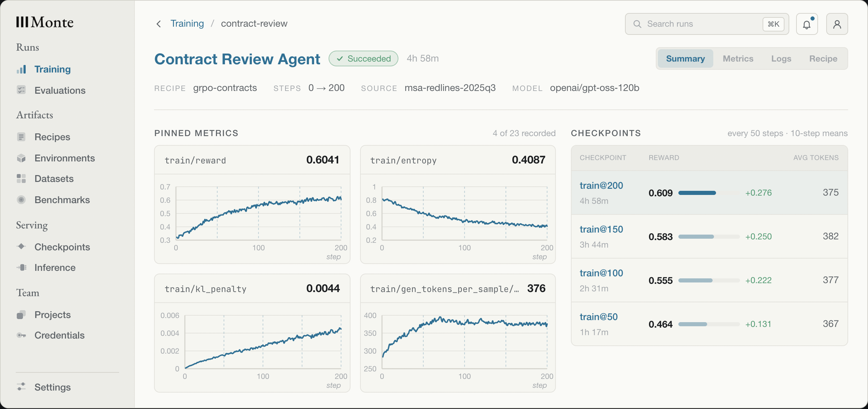The image size is (868, 409).
Task: Click the train@50 reward progress bar
Action: click(x=709, y=324)
